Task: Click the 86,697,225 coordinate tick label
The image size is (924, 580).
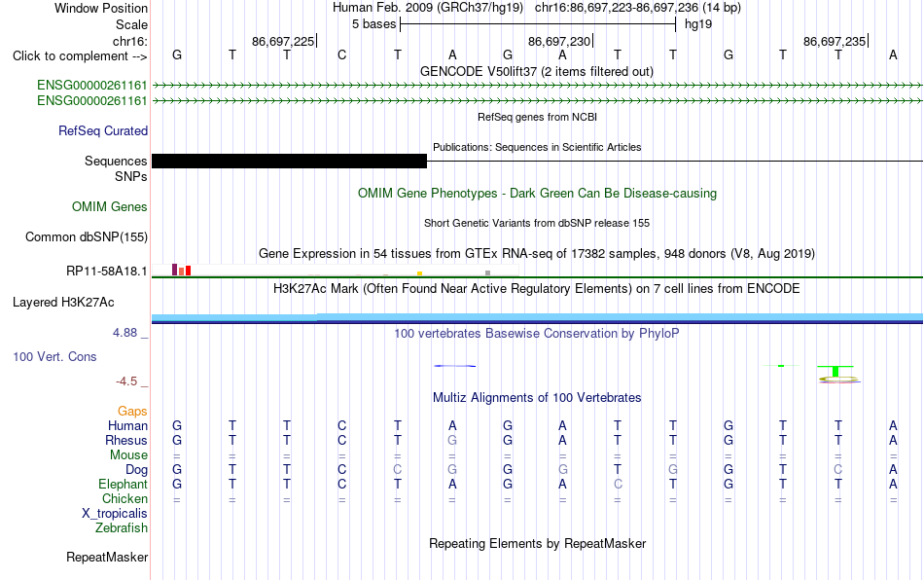Action: (x=283, y=41)
